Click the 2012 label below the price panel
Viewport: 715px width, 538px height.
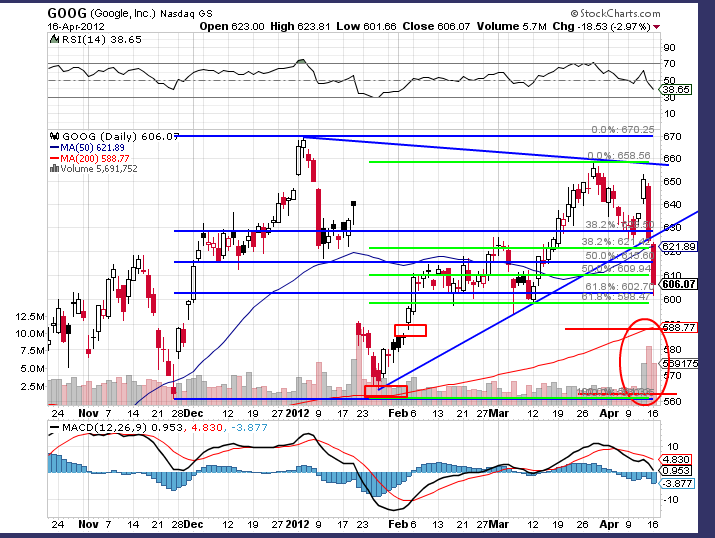pyautogui.click(x=297, y=414)
